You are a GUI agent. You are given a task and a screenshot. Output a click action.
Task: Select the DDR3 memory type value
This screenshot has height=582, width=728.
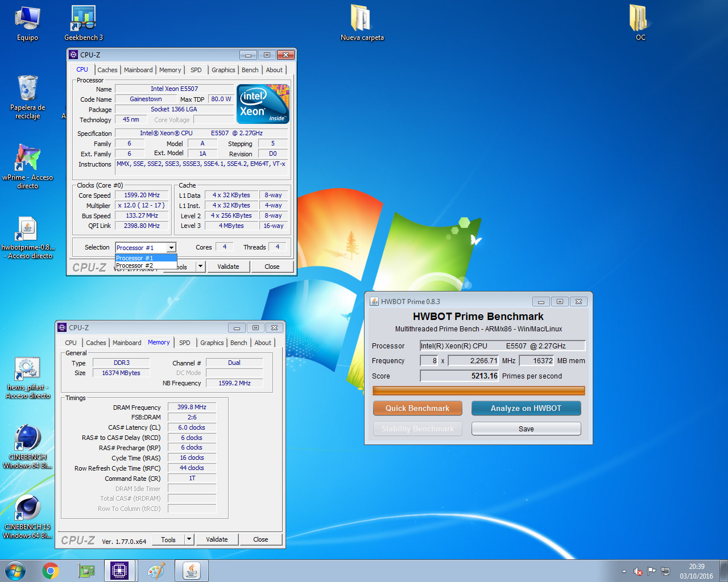(121, 363)
